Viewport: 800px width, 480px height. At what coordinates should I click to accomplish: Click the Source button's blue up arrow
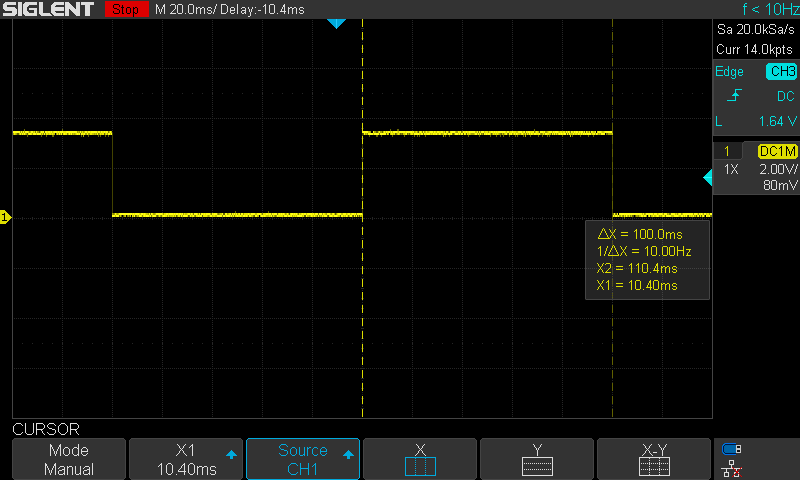click(348, 454)
